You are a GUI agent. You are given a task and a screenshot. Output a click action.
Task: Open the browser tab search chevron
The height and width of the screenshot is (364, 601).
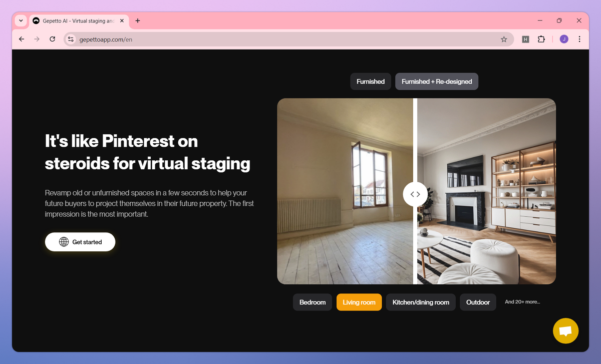tap(20, 21)
